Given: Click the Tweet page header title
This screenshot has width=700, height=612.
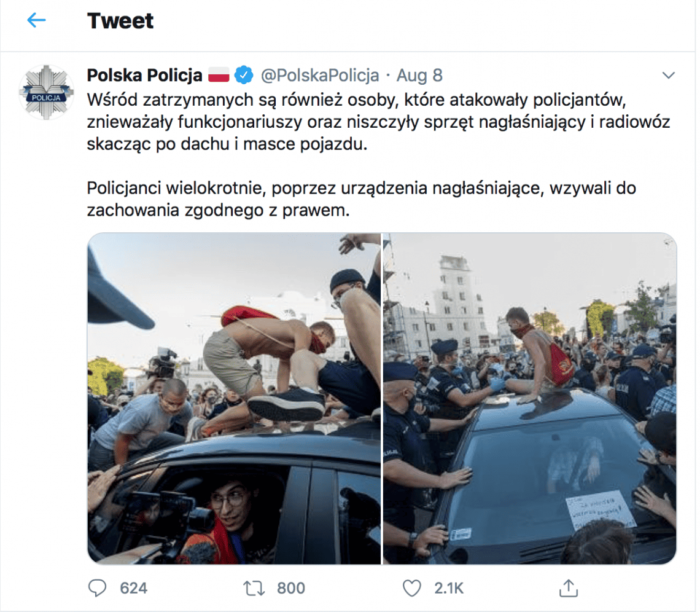Looking at the screenshot, I should pyautogui.click(x=120, y=20).
